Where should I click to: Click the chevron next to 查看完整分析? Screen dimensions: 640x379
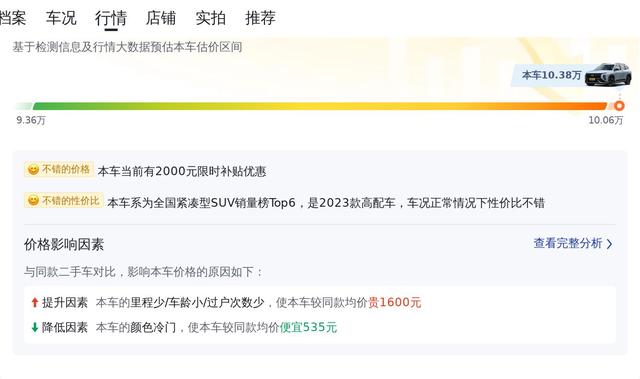pyautogui.click(x=609, y=244)
